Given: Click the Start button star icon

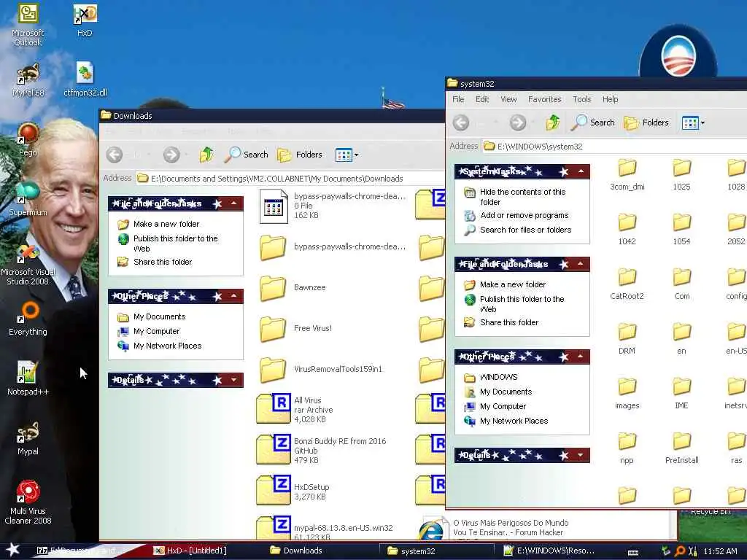Looking at the screenshot, I should (x=13, y=550).
